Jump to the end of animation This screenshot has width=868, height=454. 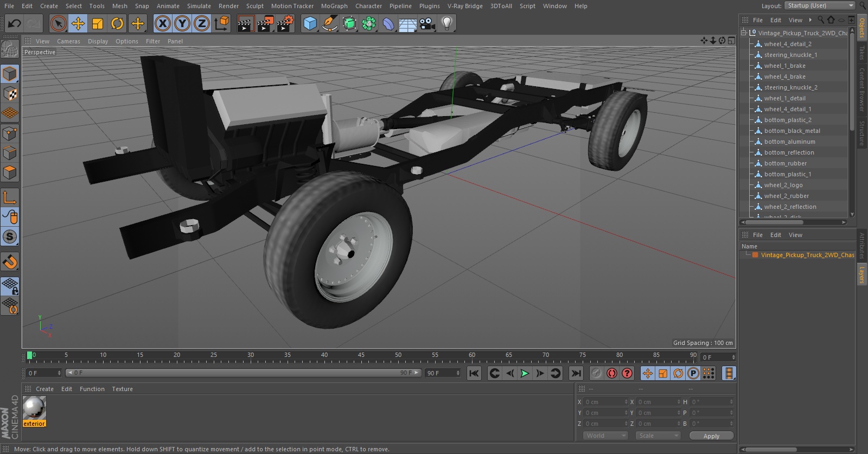click(x=576, y=373)
